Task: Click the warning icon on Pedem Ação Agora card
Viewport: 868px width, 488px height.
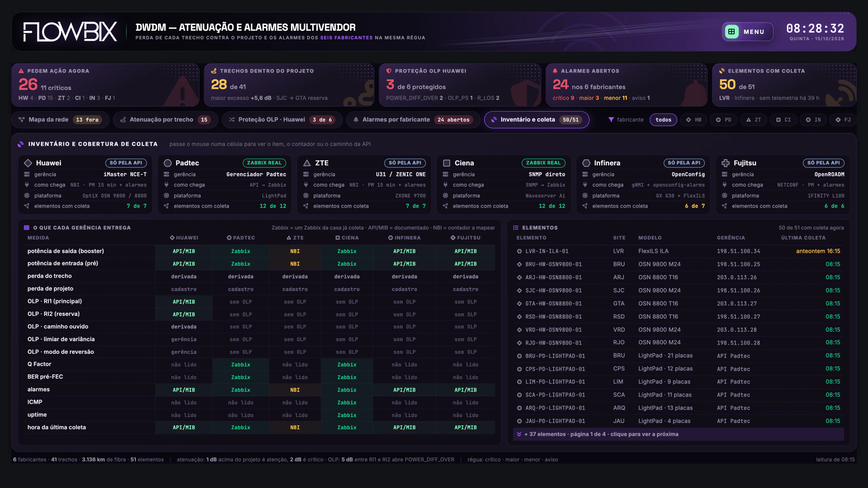Action: (x=21, y=71)
